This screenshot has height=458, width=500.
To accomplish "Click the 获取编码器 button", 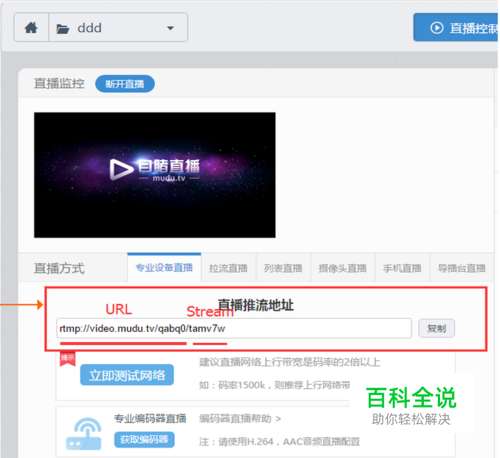I will 144,440.
